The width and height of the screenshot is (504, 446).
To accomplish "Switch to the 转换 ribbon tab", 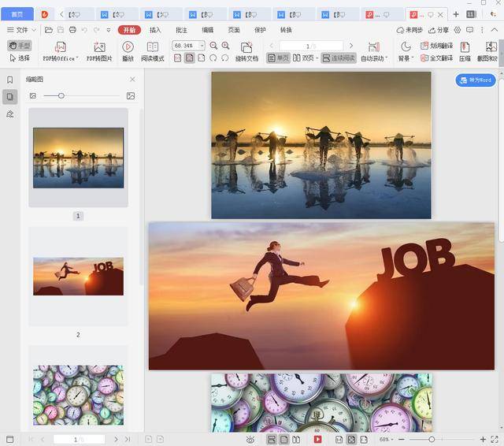I will click(x=286, y=30).
